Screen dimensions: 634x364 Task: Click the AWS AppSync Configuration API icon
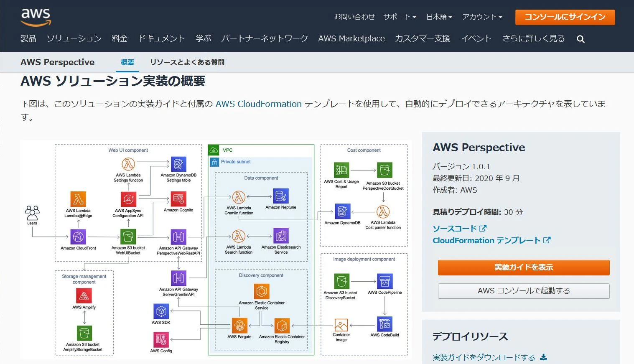(x=128, y=199)
